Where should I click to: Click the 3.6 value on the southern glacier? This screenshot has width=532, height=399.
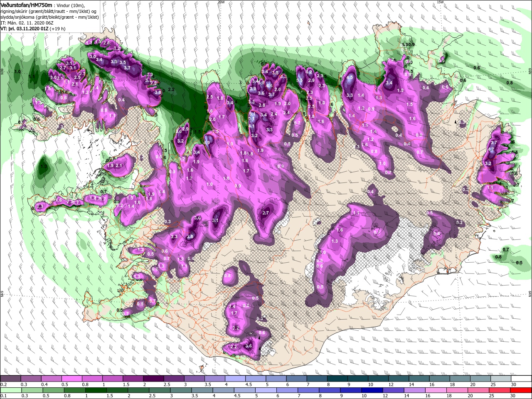(249, 346)
